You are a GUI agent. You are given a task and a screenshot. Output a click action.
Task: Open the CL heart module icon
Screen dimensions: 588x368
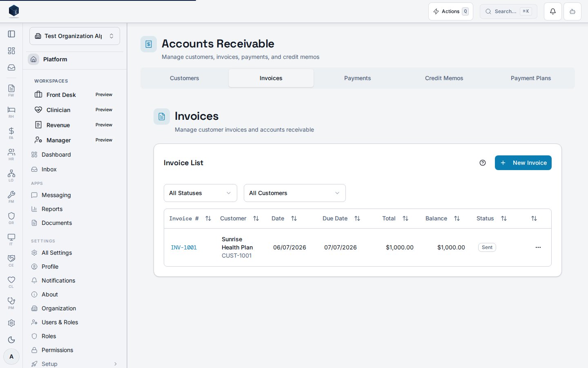(11, 282)
